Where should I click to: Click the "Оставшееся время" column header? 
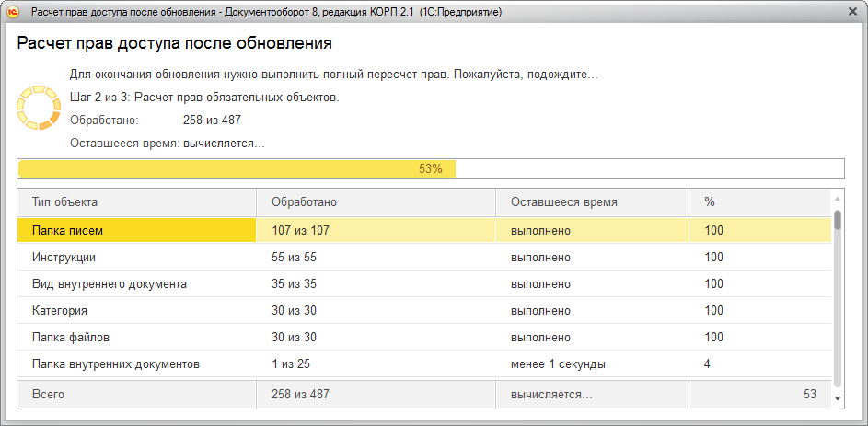[x=592, y=202]
